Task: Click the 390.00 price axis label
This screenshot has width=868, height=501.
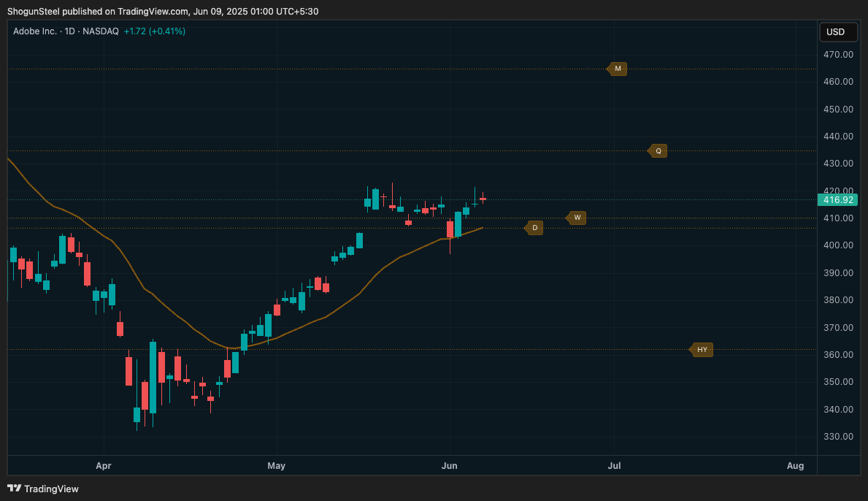Action: (838, 273)
